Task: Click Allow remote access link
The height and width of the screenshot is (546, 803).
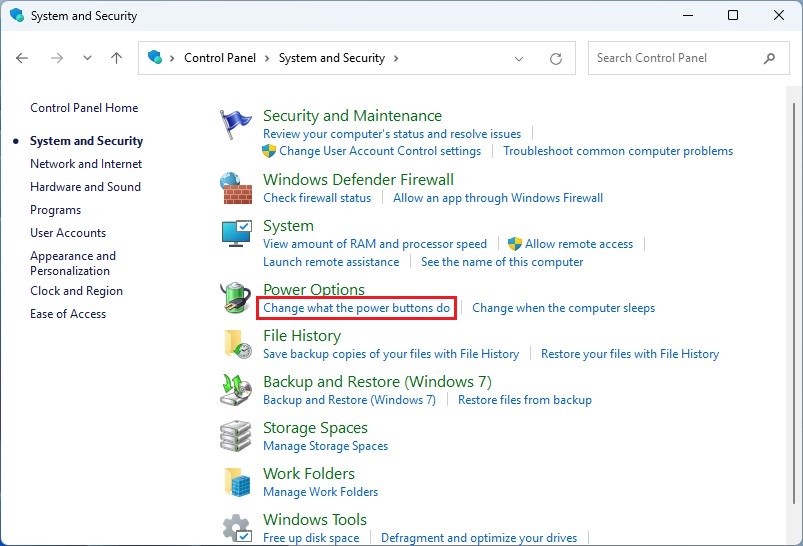Action: click(579, 244)
